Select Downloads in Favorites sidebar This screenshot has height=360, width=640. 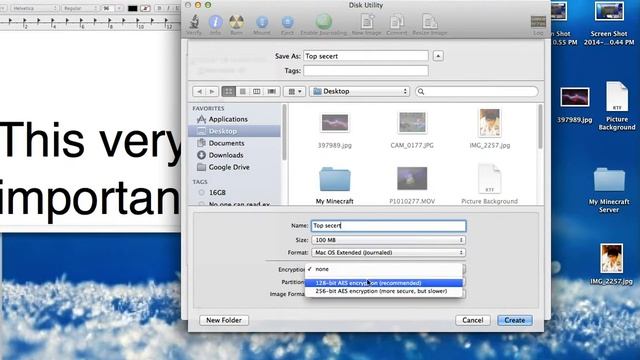pyautogui.click(x=234, y=155)
